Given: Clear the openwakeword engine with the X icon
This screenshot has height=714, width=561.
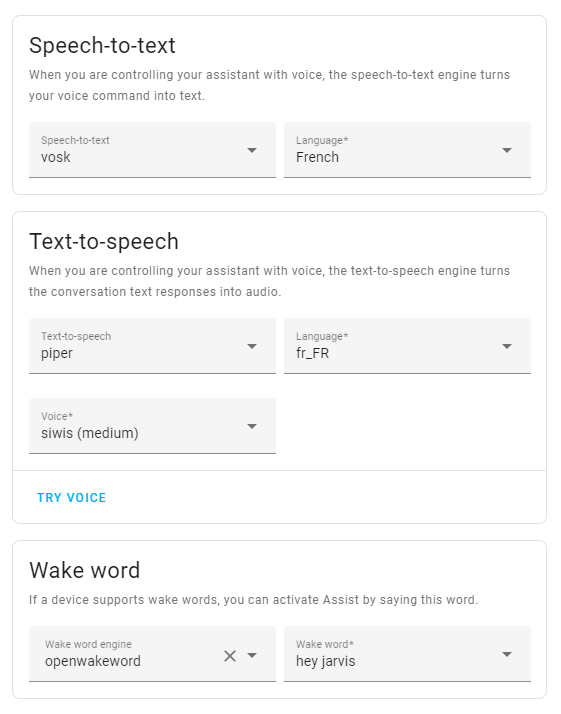Looking at the screenshot, I should [x=230, y=656].
